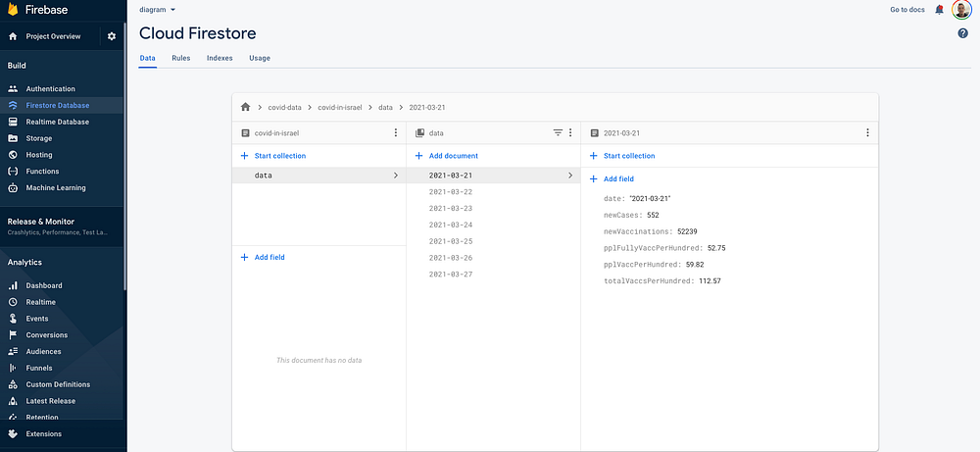The height and width of the screenshot is (452, 980).
Task: Click the Project Overview home icon
Action: click(13, 36)
